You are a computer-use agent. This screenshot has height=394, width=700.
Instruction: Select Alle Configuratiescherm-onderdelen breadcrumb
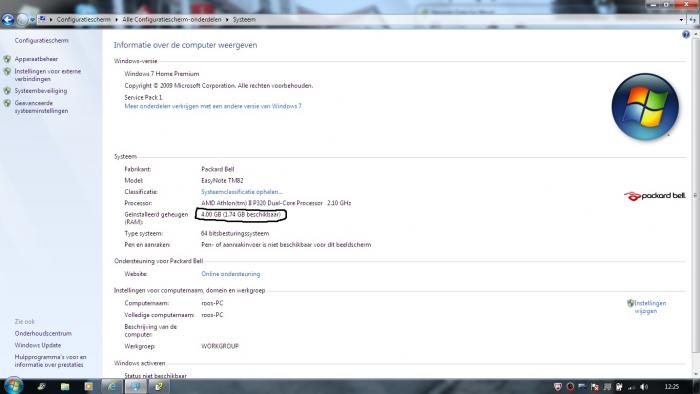(x=171, y=20)
